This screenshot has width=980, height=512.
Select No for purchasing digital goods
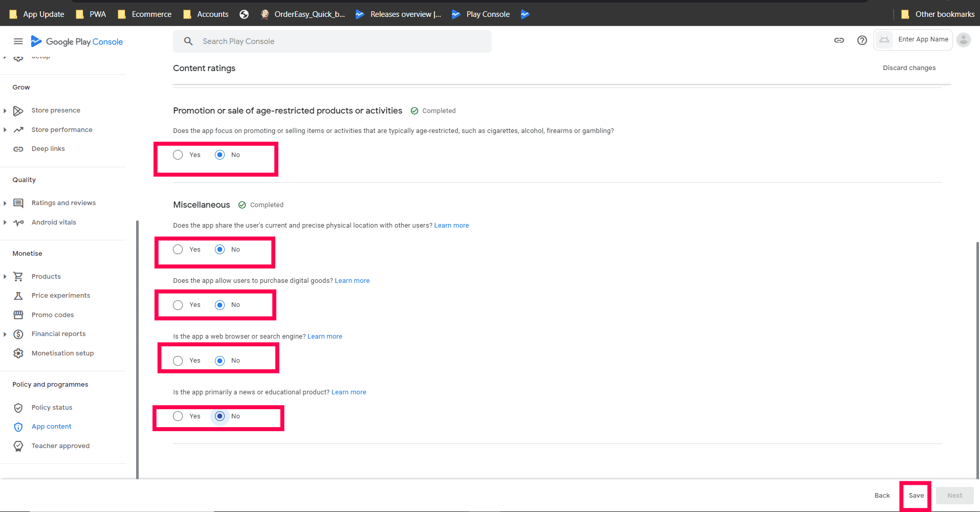tap(220, 305)
